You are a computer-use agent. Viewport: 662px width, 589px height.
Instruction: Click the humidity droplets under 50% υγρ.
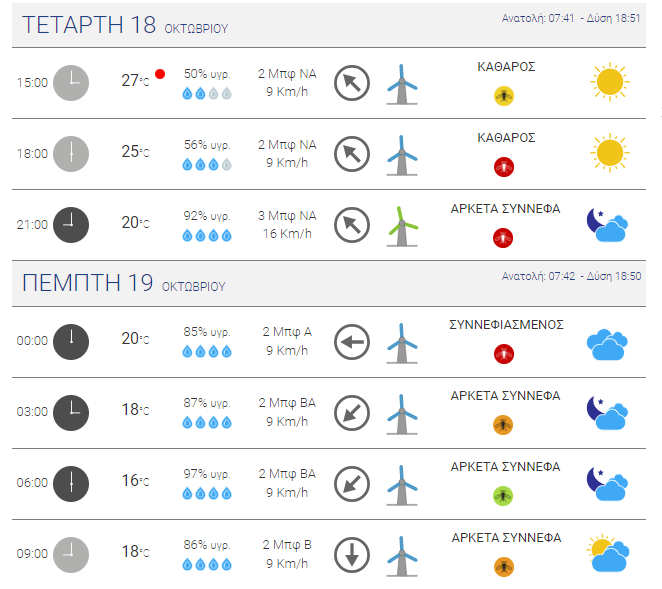(207, 94)
